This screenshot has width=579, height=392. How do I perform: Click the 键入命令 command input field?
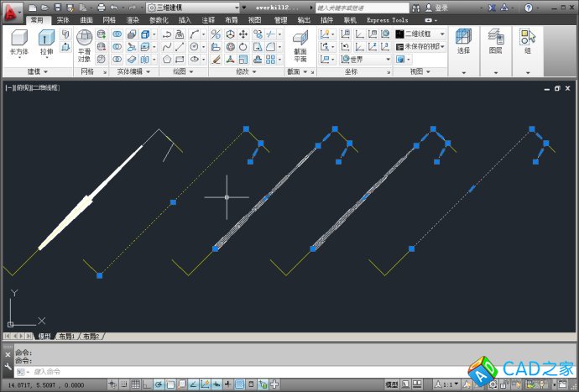168,371
